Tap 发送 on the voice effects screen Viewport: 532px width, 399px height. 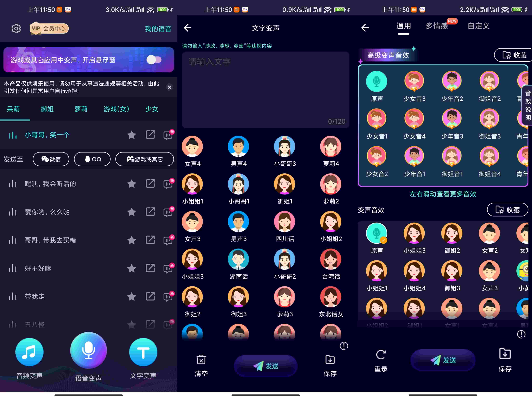coord(443,360)
